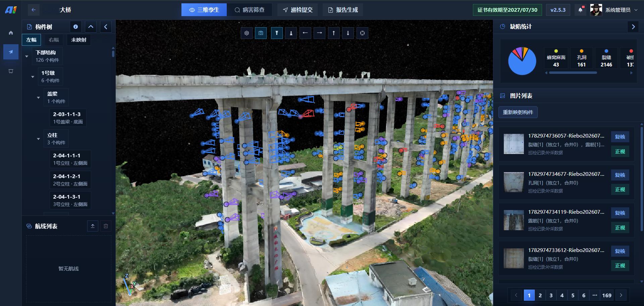Click 复核 for image 1782974734677
The height and width of the screenshot is (306, 644).
tap(620, 175)
